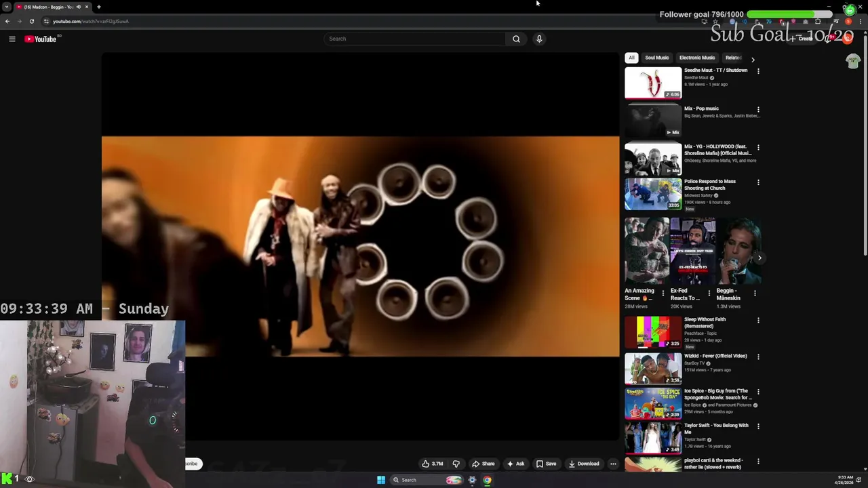The height and width of the screenshot is (488, 868).
Task: Open options for Police Respond to Mass Shooting
Action: tap(758, 182)
